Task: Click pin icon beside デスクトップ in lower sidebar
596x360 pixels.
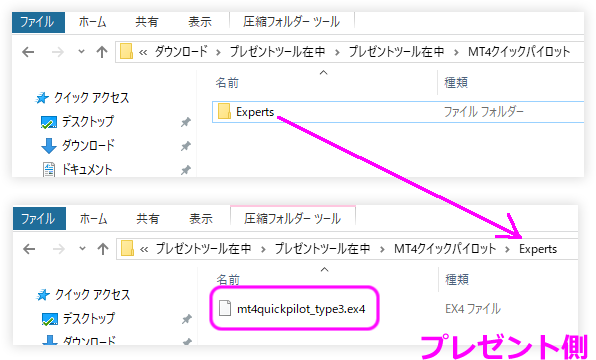Action: [x=186, y=319]
